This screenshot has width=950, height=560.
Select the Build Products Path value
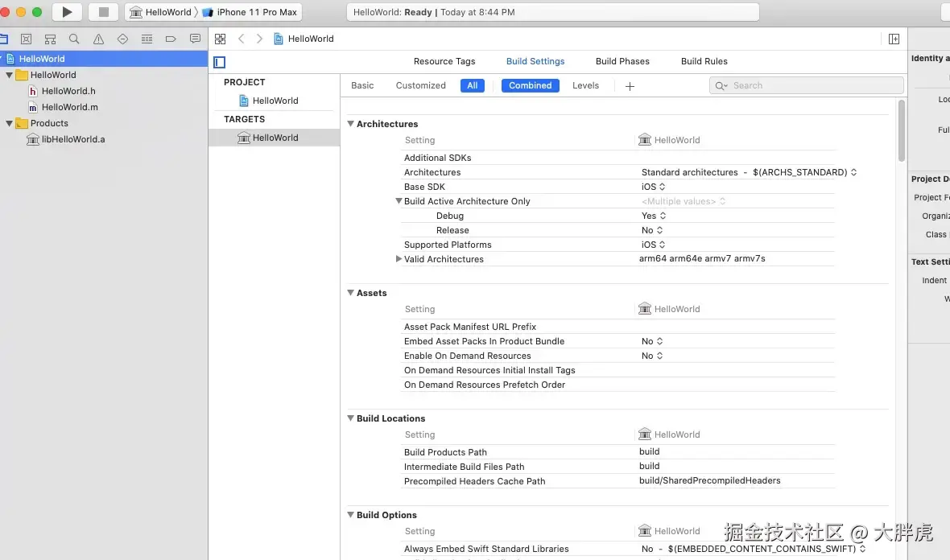click(x=649, y=451)
